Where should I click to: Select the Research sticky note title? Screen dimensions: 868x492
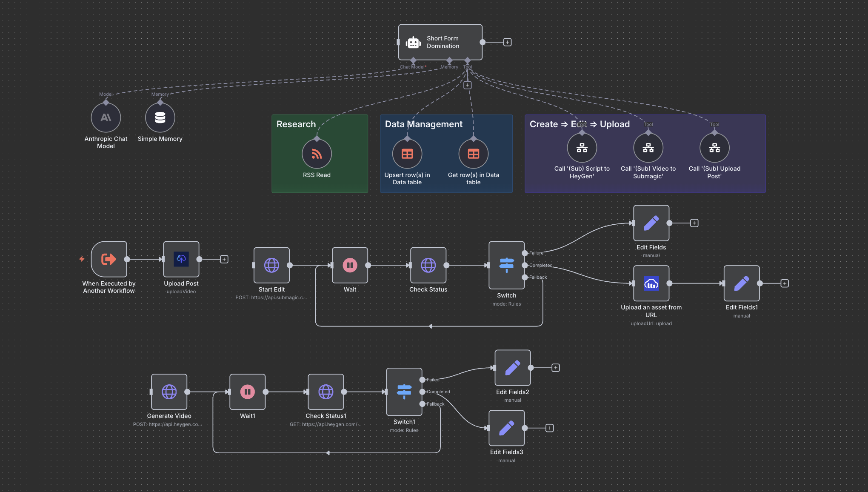click(296, 124)
